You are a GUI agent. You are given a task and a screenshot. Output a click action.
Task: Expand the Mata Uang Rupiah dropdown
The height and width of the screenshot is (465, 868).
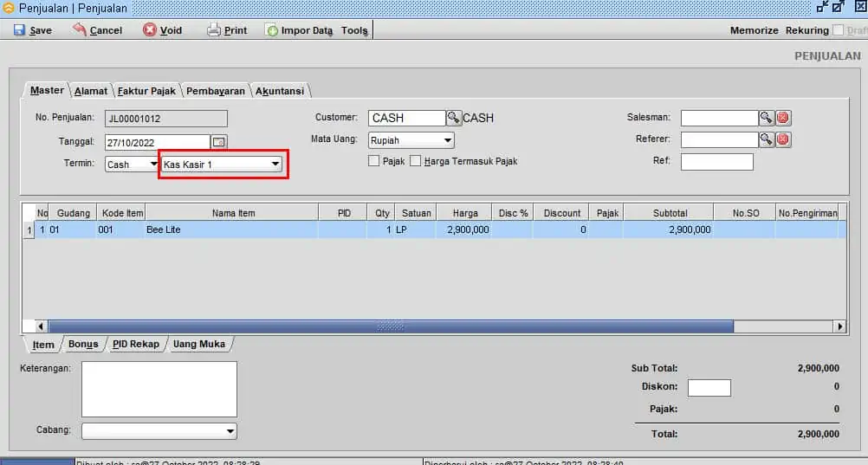pyautogui.click(x=447, y=140)
